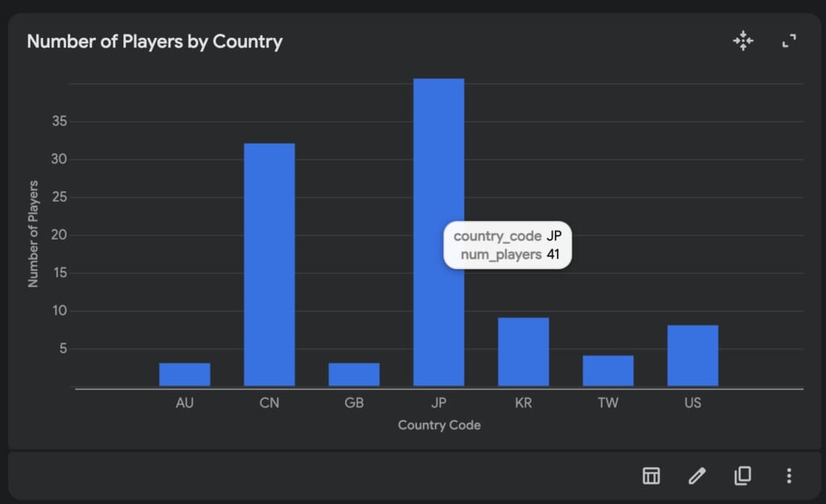Click the US bar
The width and height of the screenshot is (826, 504).
(693, 356)
